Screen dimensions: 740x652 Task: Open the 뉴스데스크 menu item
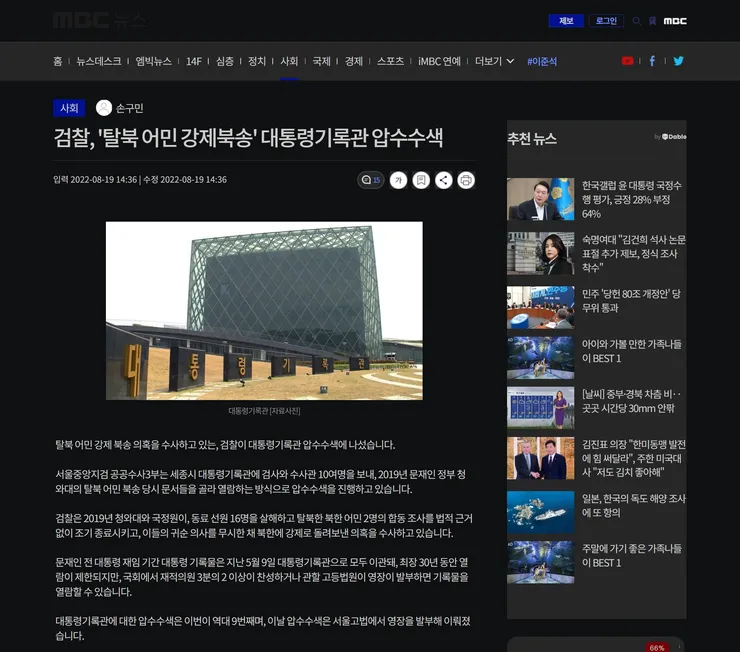point(99,61)
